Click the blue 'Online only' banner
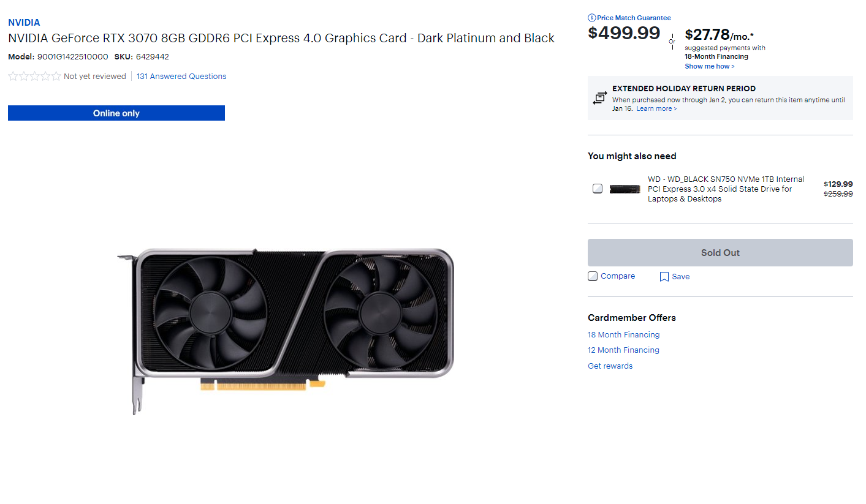This screenshot has width=866, height=504. pos(116,113)
